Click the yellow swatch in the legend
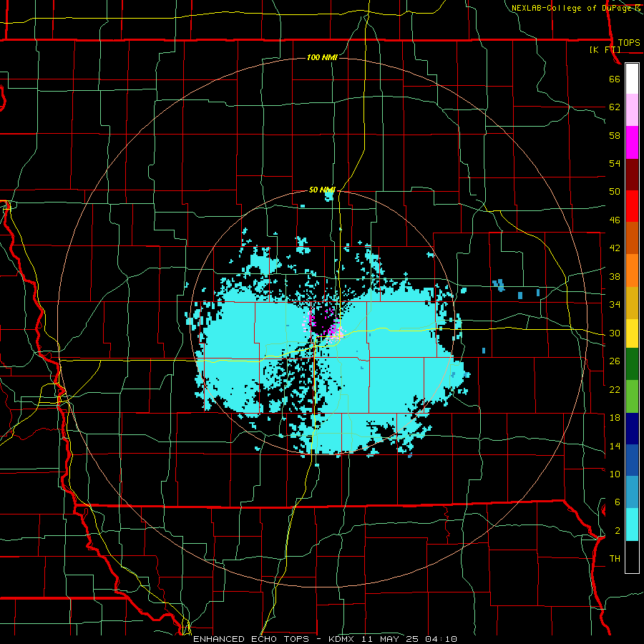 [x=632, y=333]
